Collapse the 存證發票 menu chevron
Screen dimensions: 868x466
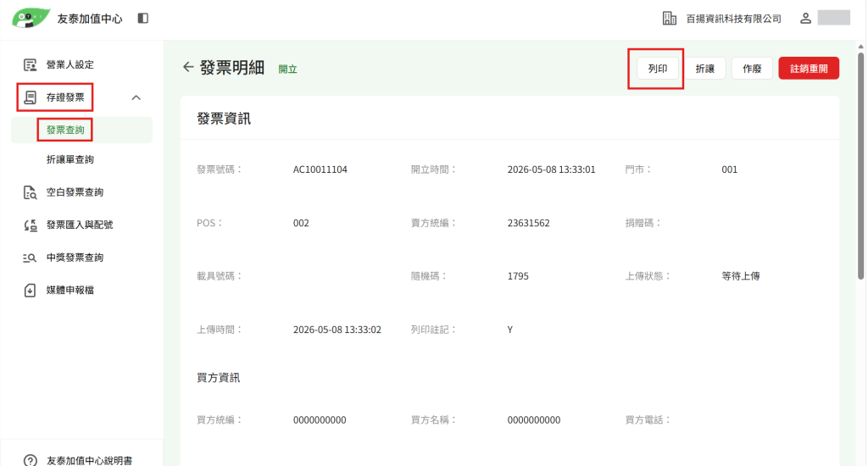(x=136, y=97)
